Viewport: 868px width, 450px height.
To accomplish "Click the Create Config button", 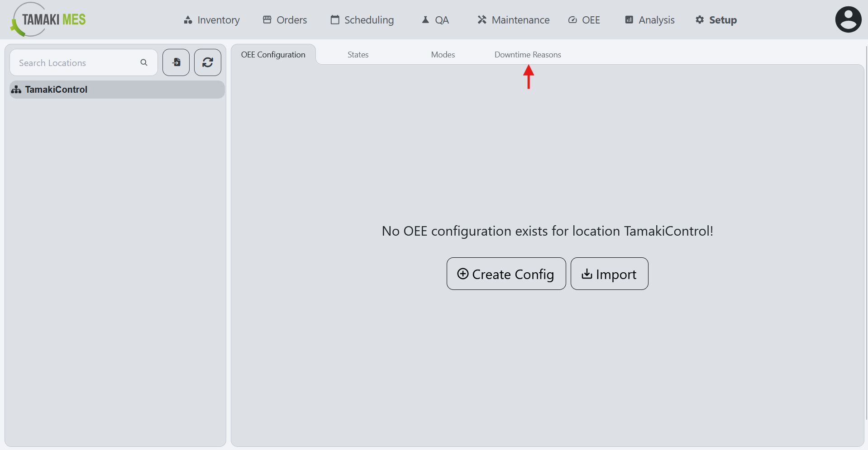I will pyautogui.click(x=506, y=274).
